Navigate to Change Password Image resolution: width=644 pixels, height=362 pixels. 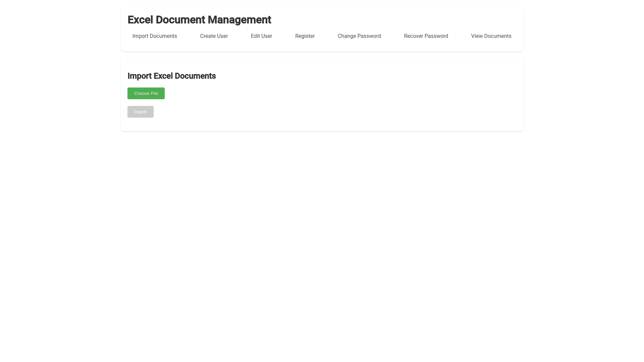click(359, 36)
